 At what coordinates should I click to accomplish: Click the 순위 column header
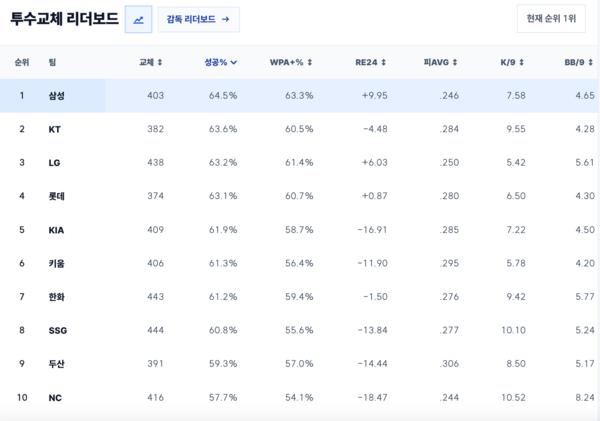[22, 62]
